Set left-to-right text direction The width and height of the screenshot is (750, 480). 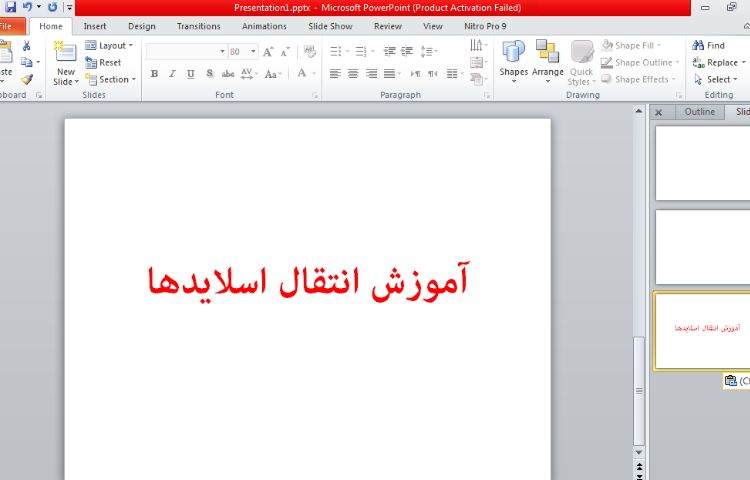click(x=415, y=74)
